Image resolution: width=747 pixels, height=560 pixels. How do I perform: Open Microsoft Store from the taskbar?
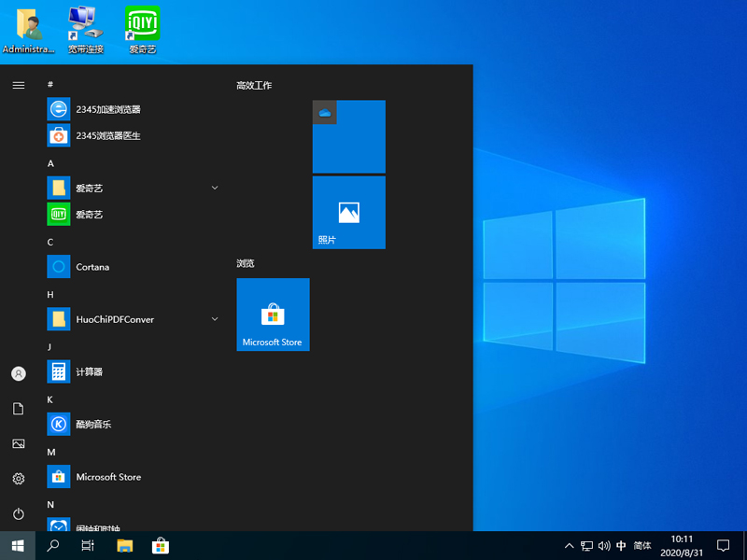161,545
